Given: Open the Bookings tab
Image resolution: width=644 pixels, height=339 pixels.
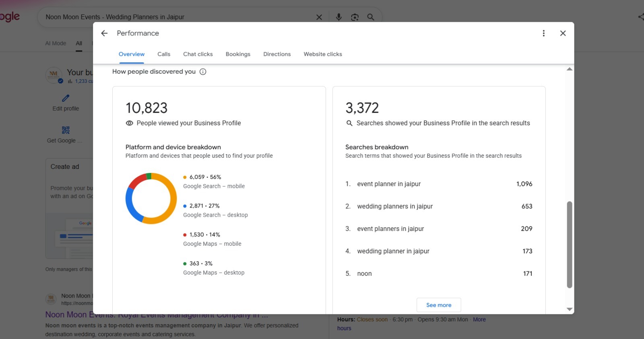Looking at the screenshot, I should [x=238, y=54].
